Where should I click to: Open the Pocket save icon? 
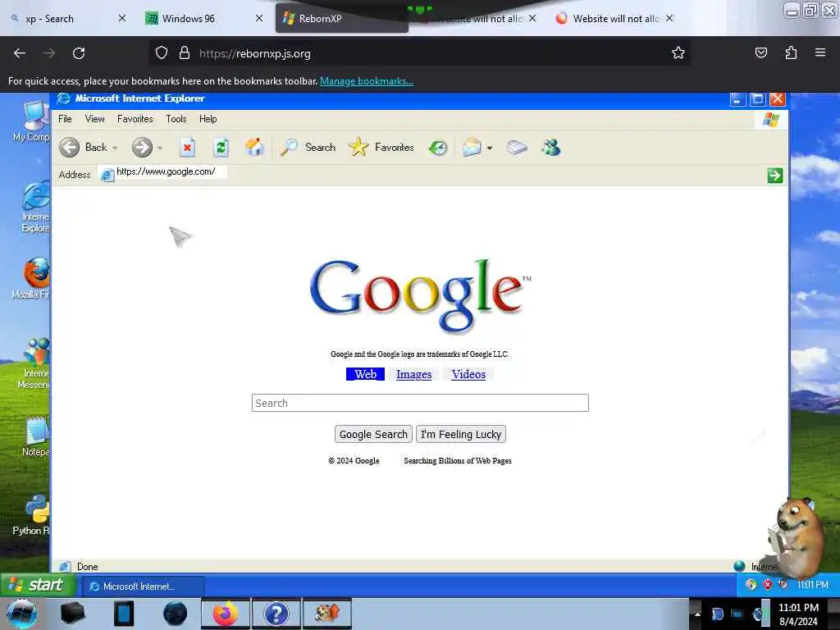point(760,52)
